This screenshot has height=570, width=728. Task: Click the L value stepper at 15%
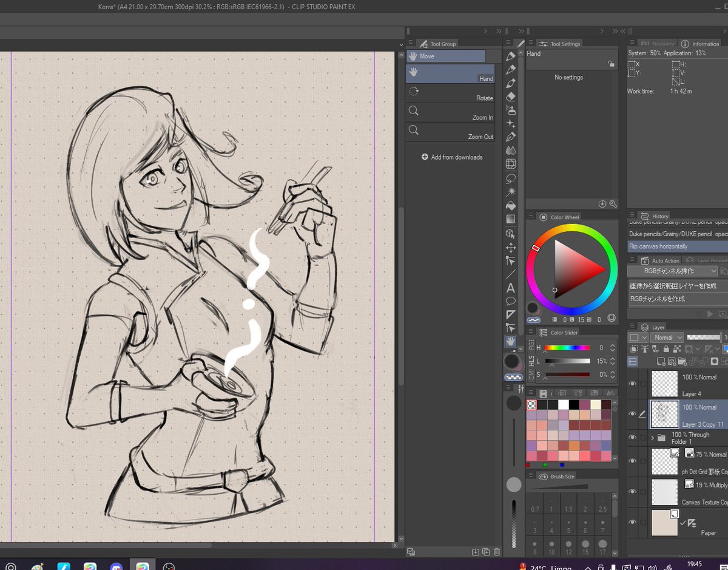pos(612,361)
